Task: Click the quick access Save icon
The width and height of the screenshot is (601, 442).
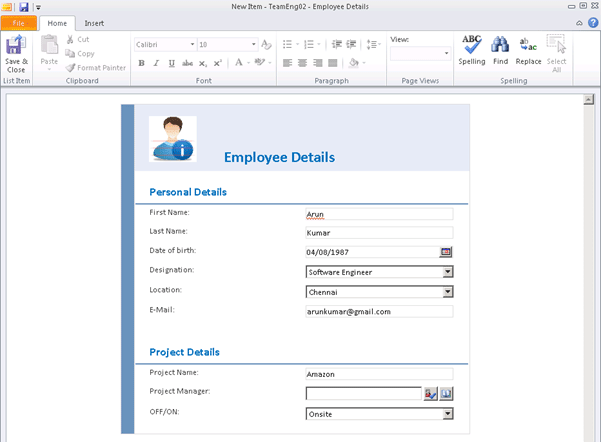Action: click(24, 7)
